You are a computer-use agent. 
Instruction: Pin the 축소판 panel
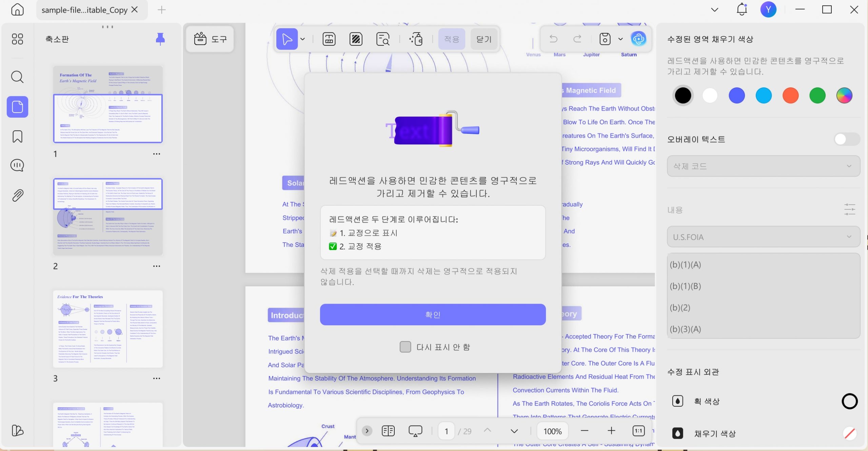(160, 39)
